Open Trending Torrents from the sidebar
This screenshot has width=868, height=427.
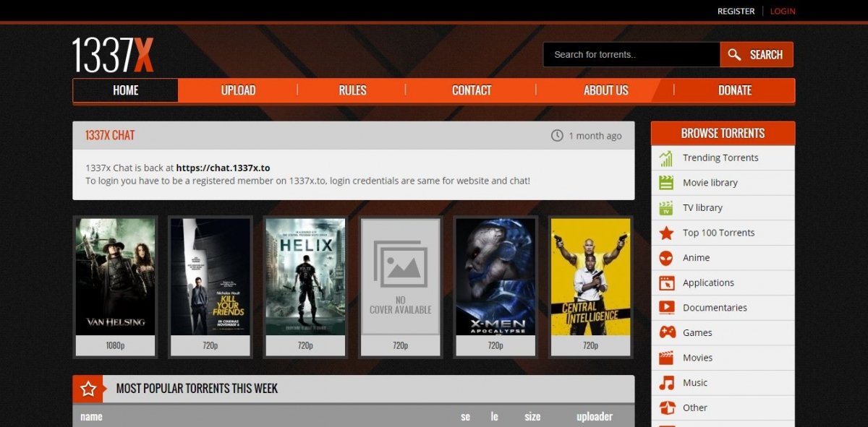tap(720, 158)
